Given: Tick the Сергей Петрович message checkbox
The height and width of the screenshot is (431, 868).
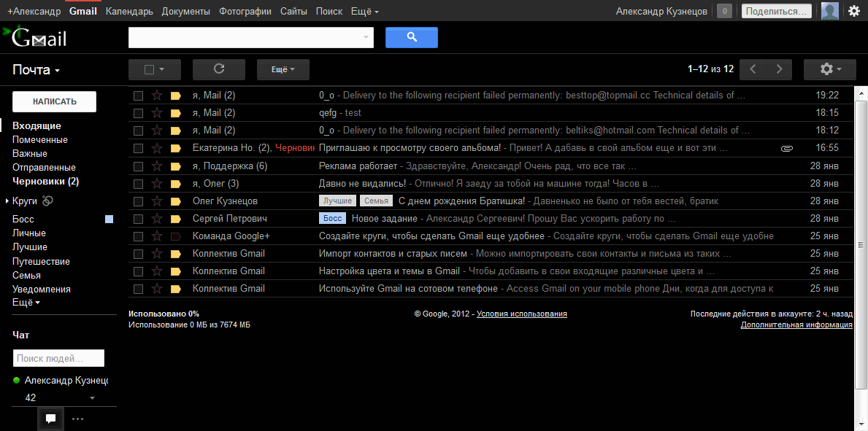Looking at the screenshot, I should pos(139,219).
